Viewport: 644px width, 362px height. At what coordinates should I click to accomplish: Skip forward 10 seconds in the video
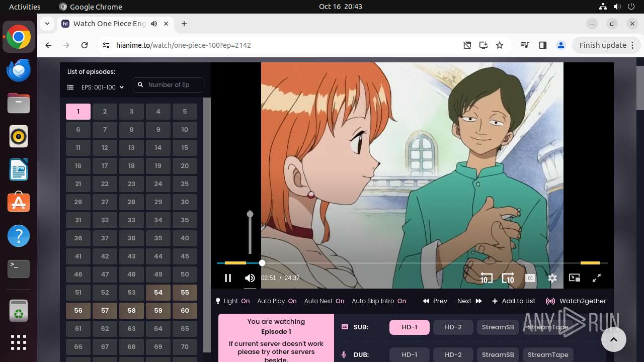point(508,278)
